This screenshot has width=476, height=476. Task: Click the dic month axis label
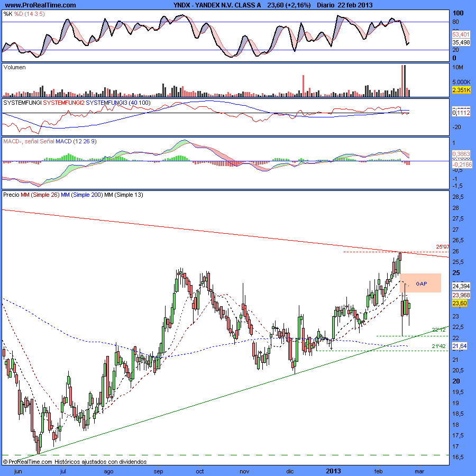(290, 471)
